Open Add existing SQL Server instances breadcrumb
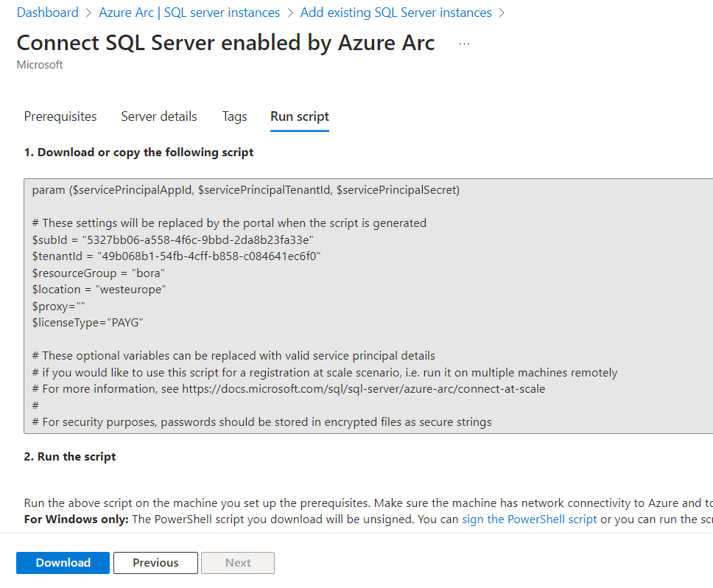Viewport: 713px width, 588px height. (x=396, y=13)
